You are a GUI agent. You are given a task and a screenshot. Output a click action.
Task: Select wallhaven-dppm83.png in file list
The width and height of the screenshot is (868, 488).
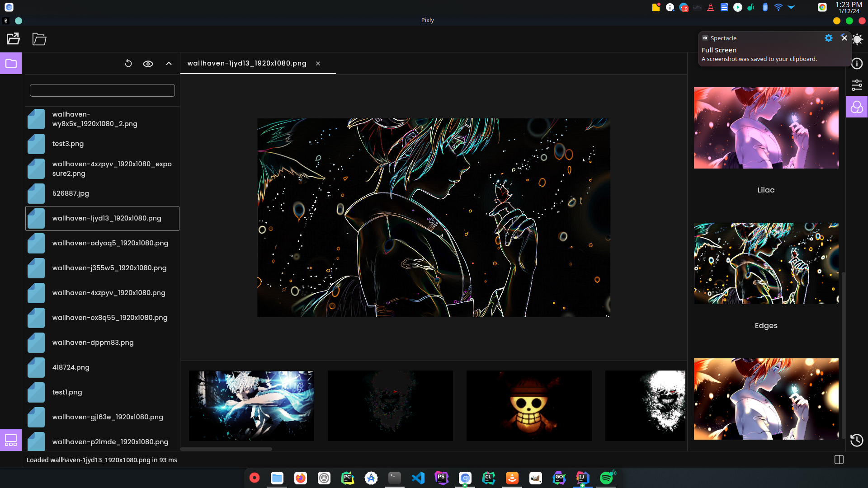pos(93,343)
